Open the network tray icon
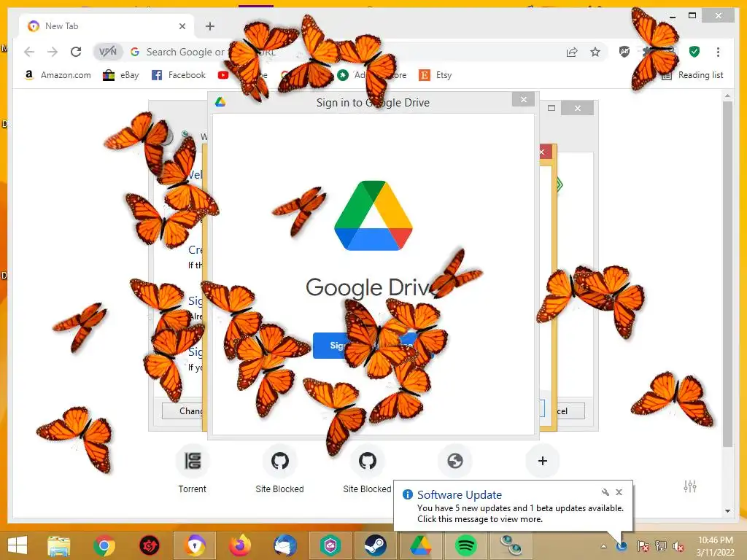The height and width of the screenshot is (560, 747). click(x=661, y=546)
